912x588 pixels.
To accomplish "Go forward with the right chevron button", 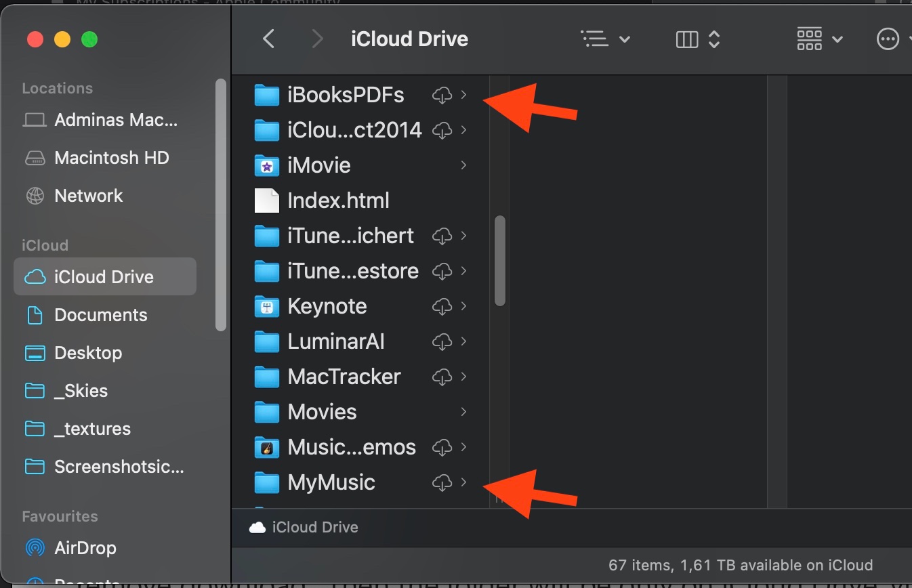I will point(316,39).
